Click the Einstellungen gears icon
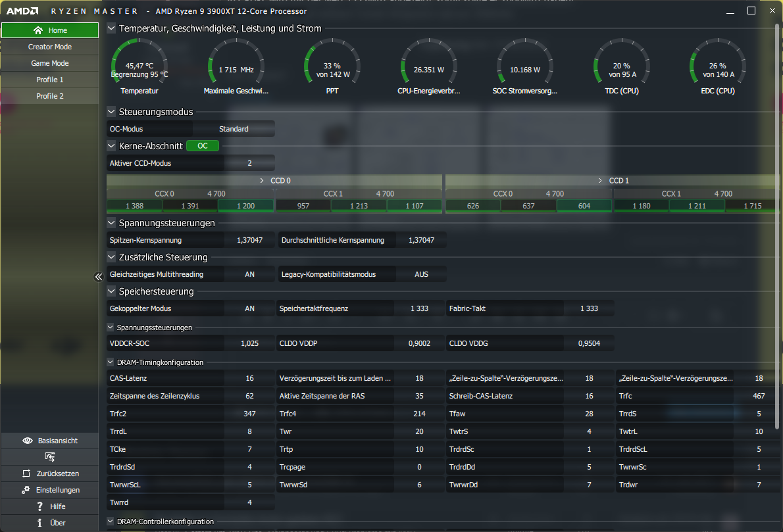The height and width of the screenshot is (532, 783). (26, 489)
